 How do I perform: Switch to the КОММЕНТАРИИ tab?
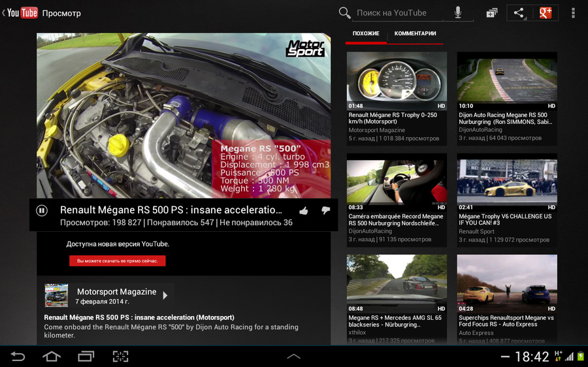click(415, 33)
